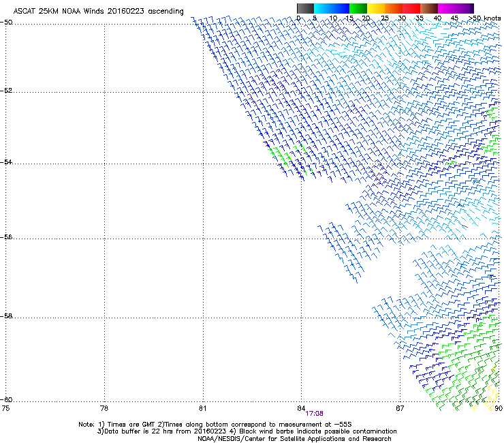Select the '-52' latitude axis label
The image size is (504, 443).
tap(6, 91)
